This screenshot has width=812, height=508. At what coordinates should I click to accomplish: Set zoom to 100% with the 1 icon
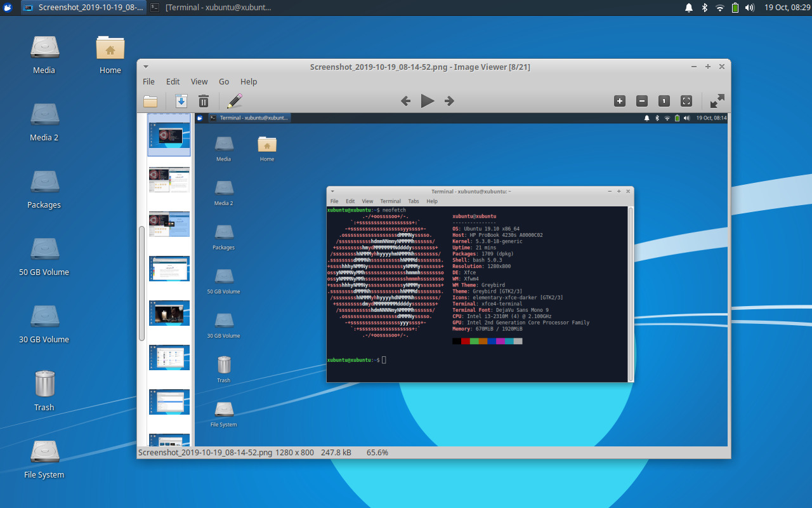664,101
